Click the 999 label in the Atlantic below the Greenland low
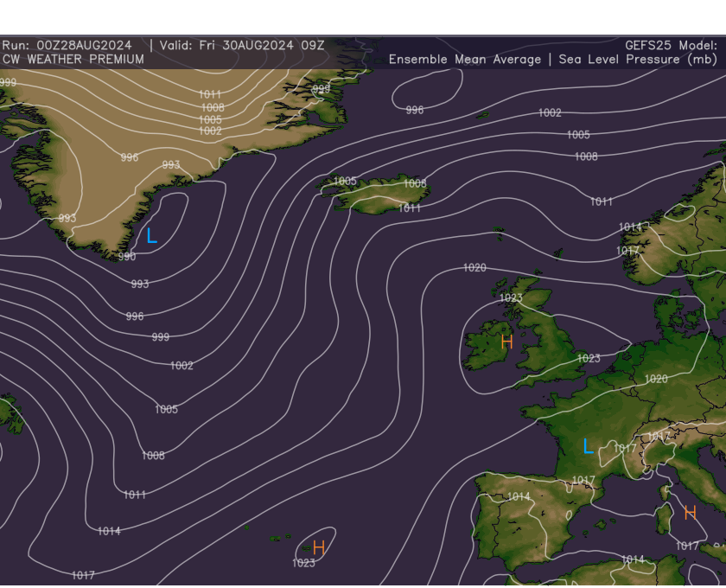This screenshot has height=588, width=726. 161,337
